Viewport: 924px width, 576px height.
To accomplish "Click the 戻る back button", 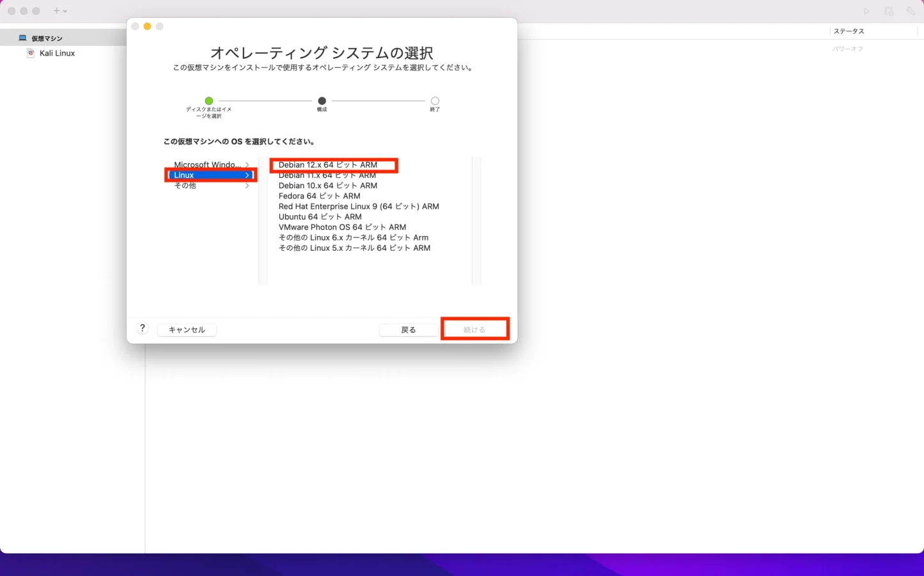I will tap(409, 330).
